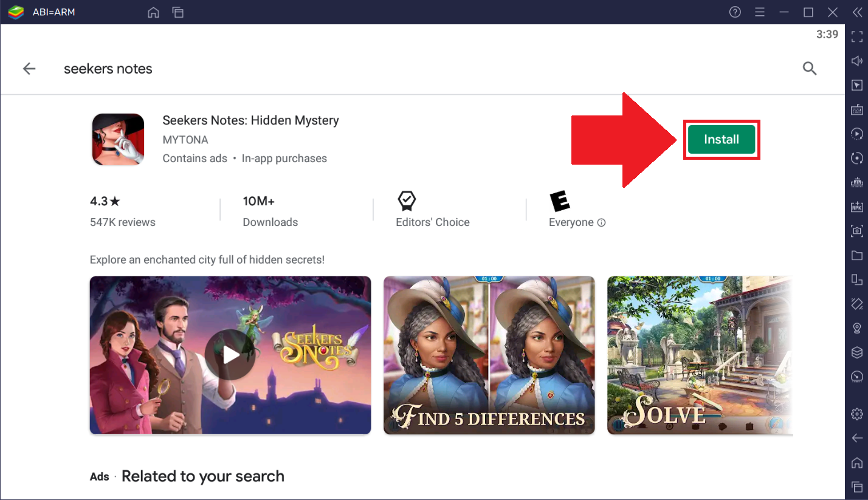
Task: Open BlueStacks help question mark icon
Action: [x=735, y=12]
